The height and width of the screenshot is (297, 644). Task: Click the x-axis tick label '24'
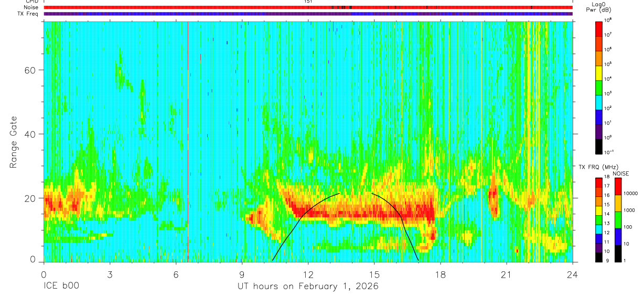(573, 274)
